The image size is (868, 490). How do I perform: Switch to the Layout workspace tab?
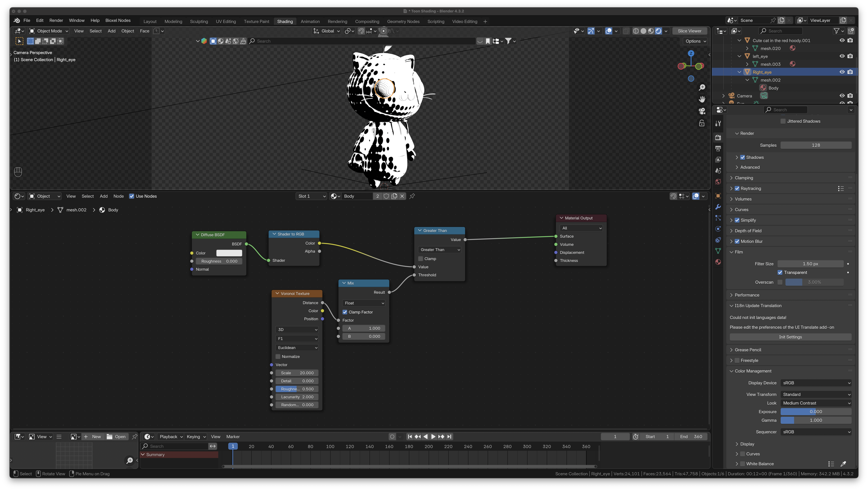point(150,22)
